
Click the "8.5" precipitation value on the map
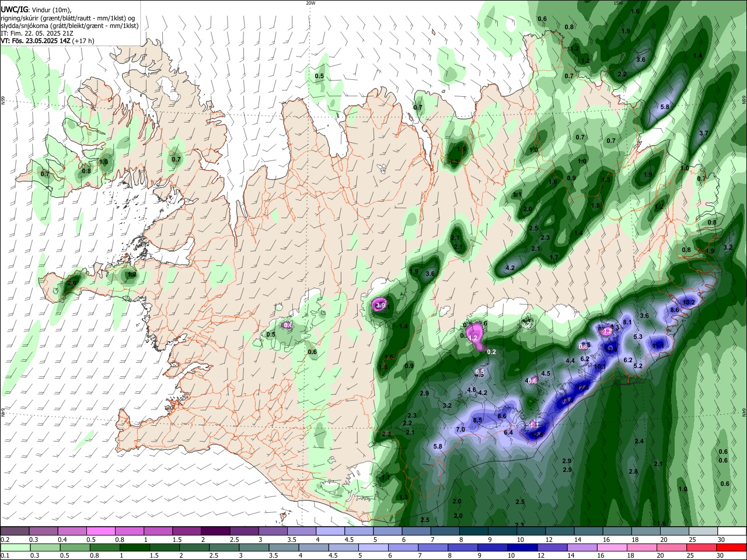(x=477, y=420)
